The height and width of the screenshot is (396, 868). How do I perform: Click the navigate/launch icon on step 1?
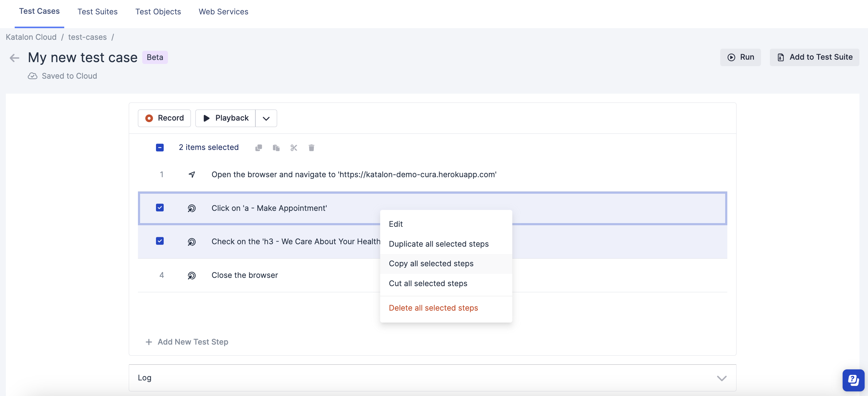click(192, 174)
